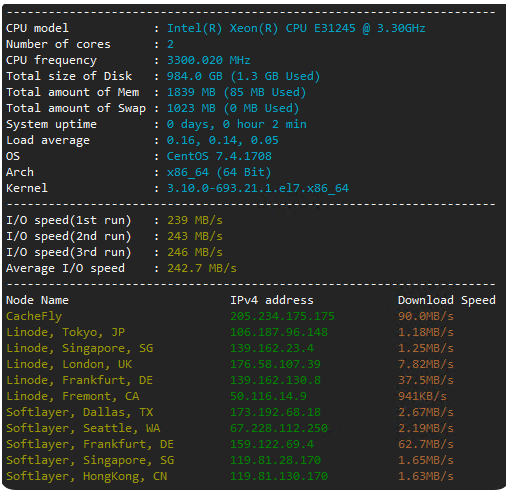Click the OS value CentOS 7.4.1708
Image resolution: width=510 pixels, height=490 pixels.
(219, 156)
